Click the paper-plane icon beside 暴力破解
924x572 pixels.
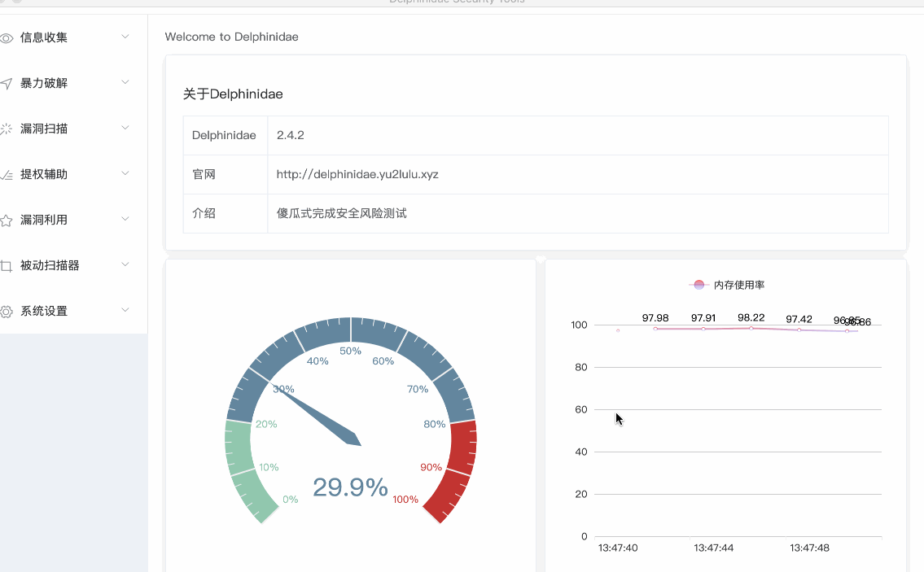pos(7,84)
